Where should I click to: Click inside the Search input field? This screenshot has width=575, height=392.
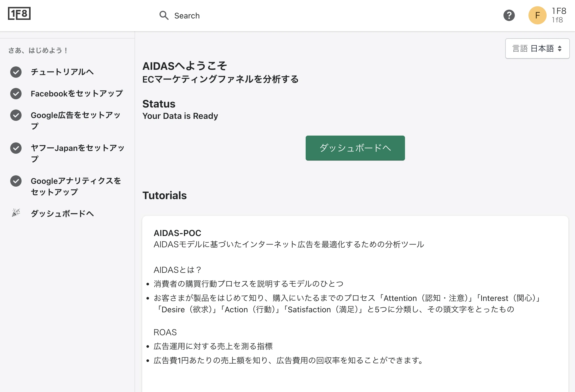tap(199, 16)
